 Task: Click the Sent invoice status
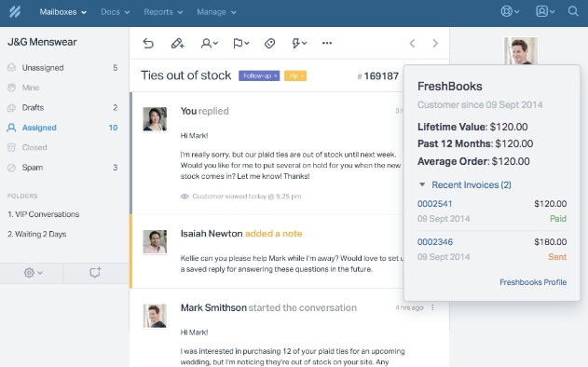coord(557,257)
